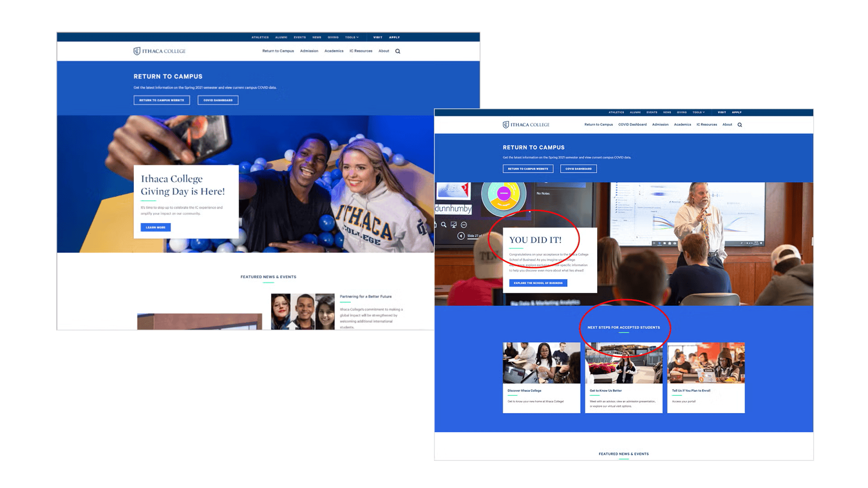Expand Tools dropdown on left page top bar

point(352,38)
